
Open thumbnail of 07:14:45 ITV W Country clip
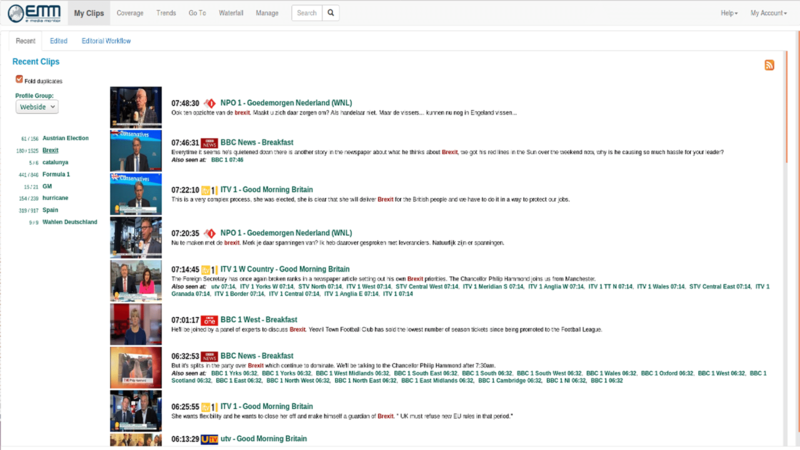coord(136,281)
